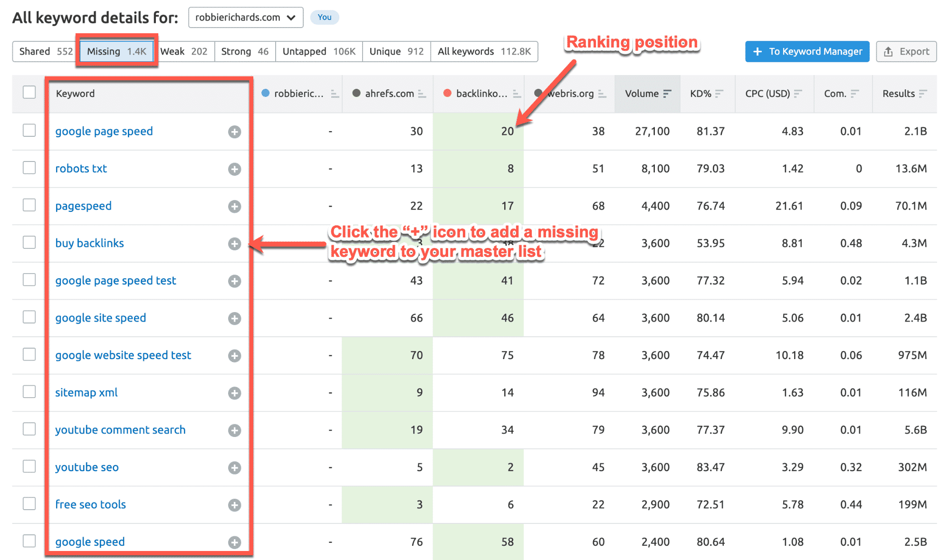This screenshot has width=950, height=560.
Task: Sort by Volume column filter icon
Action: (667, 94)
